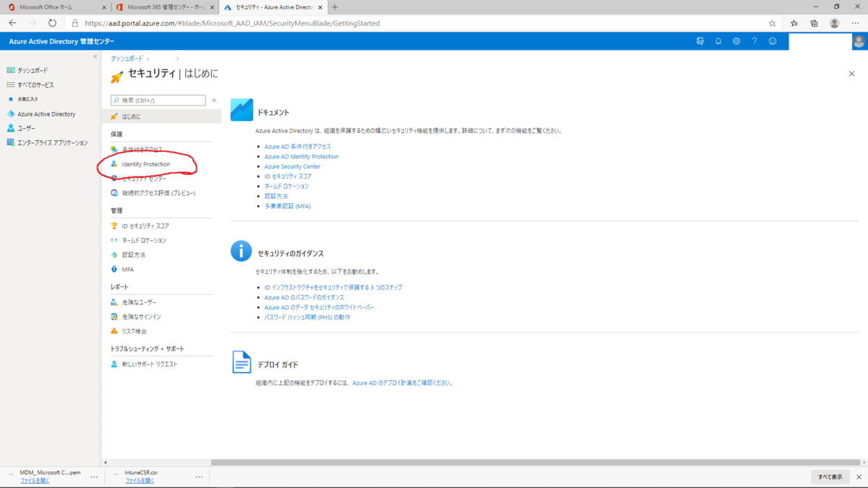Open the browser favorites list icon
Viewport: 868px width, 488px height.
794,23
